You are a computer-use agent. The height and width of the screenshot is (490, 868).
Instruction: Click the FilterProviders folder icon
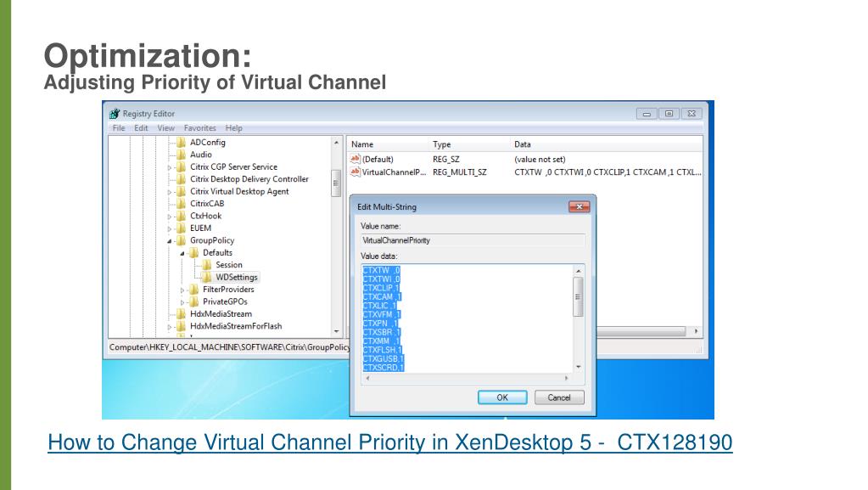coord(193,290)
